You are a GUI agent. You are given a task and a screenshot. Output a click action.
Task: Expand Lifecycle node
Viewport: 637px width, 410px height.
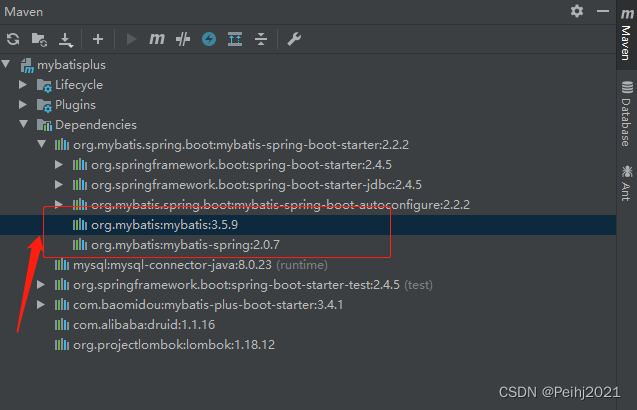click(x=23, y=85)
